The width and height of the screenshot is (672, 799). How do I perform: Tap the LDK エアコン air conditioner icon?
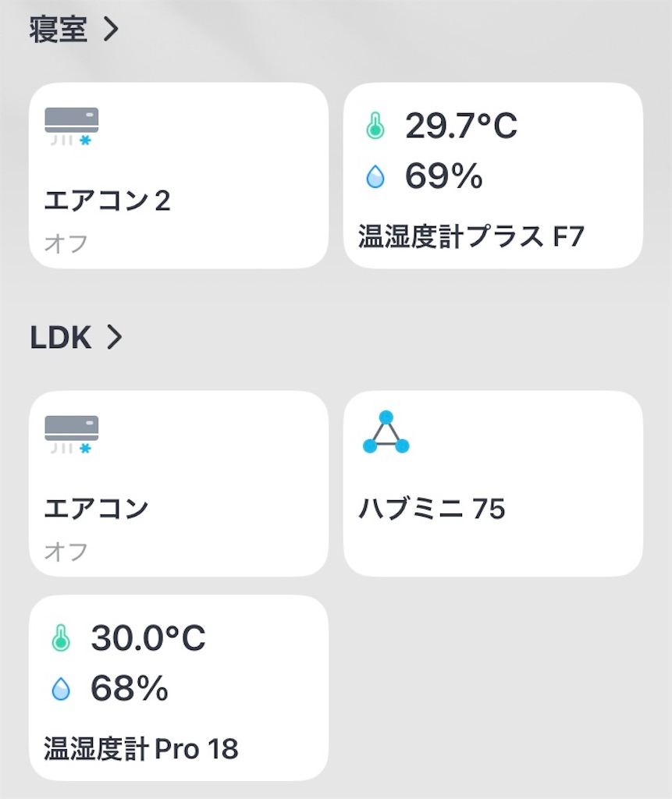click(x=71, y=435)
